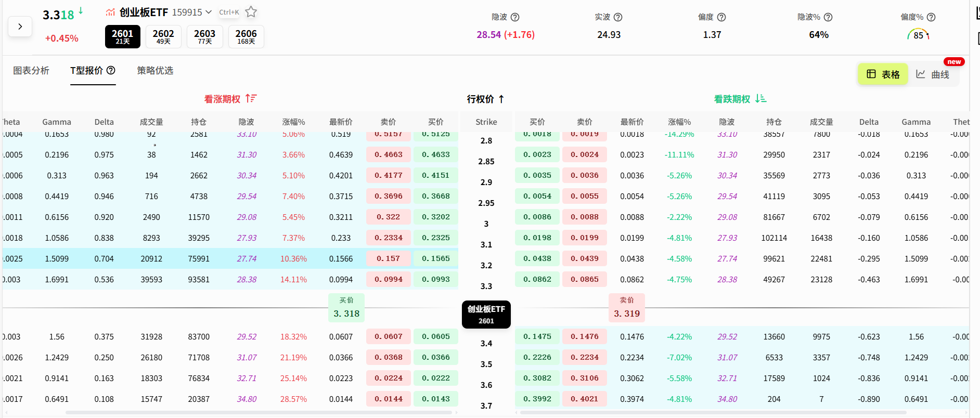The width and height of the screenshot is (980, 418).
Task: Click the central 创业板ETF 2601 marker
Action: pyautogui.click(x=486, y=315)
